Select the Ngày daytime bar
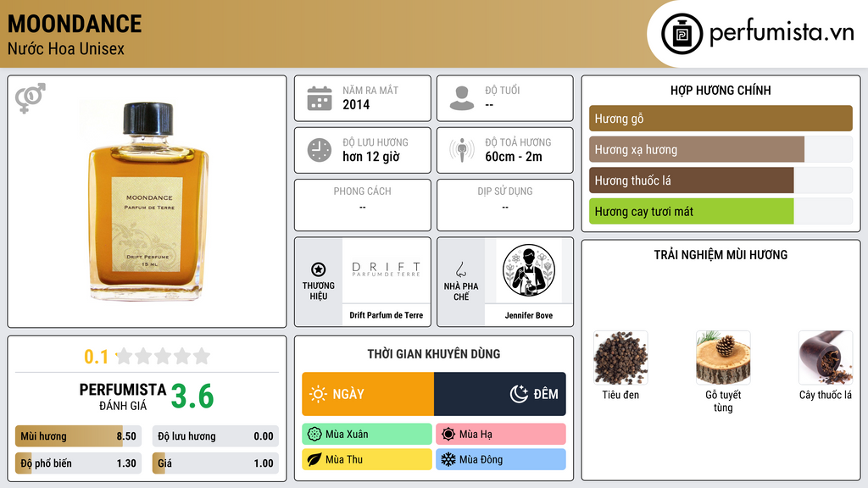This screenshot has width=868, height=488. point(368,394)
